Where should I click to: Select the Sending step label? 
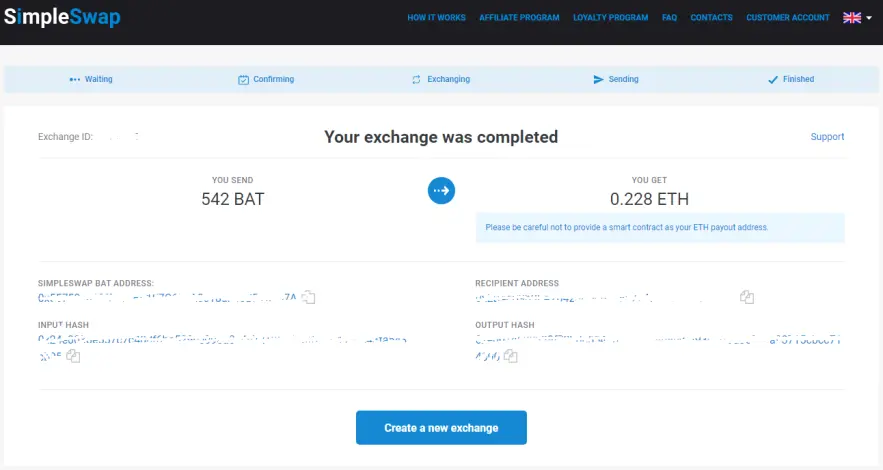[623, 79]
